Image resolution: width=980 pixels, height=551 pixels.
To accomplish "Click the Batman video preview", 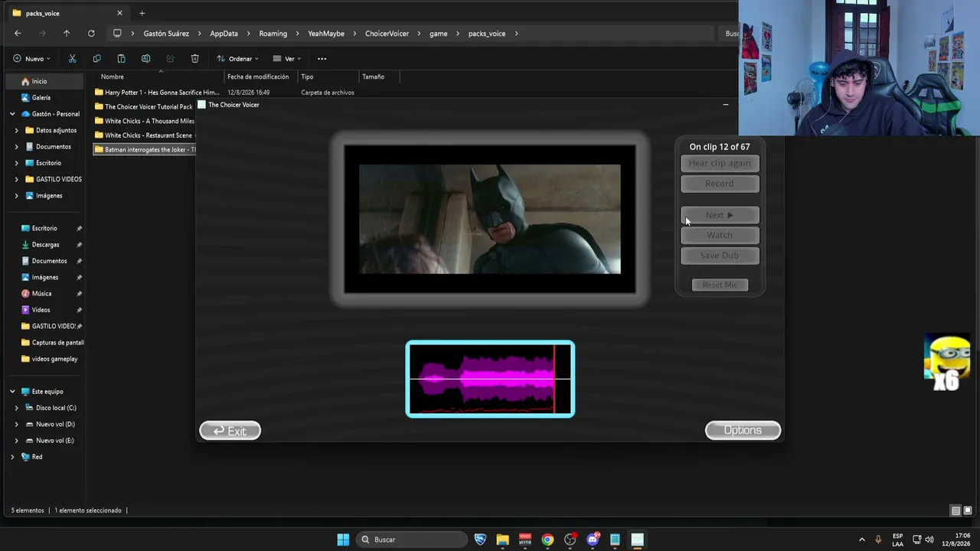I will pos(490,219).
